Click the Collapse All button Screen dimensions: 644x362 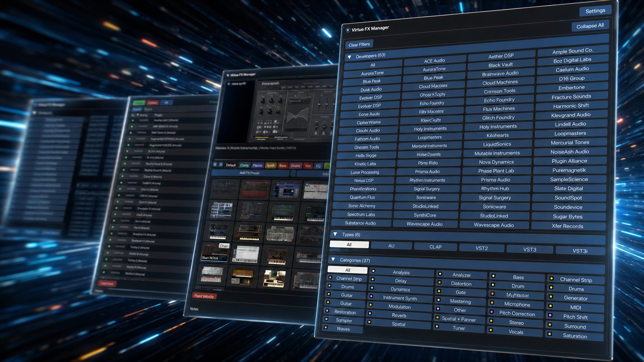pyautogui.click(x=590, y=26)
